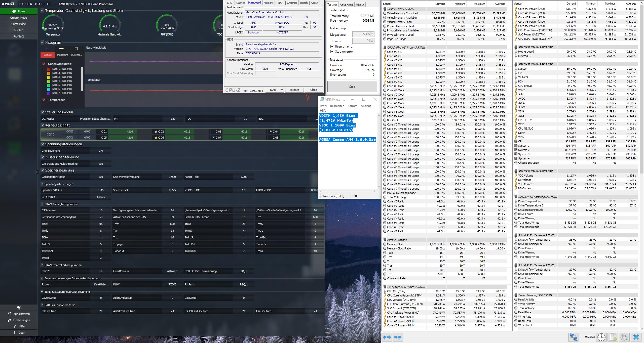The width and height of the screenshot is (644, 343).
Task: Uncheck Beep on error checkbox
Action: [x=332, y=47]
